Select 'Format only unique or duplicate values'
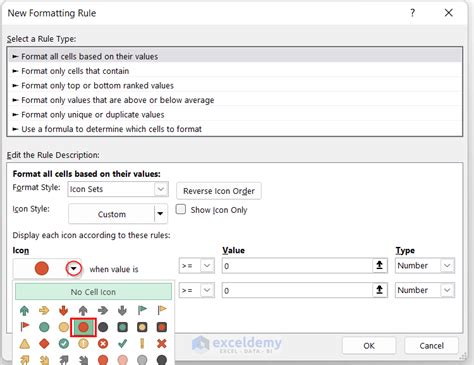Image resolution: width=474 pixels, height=365 pixels. coord(235,114)
